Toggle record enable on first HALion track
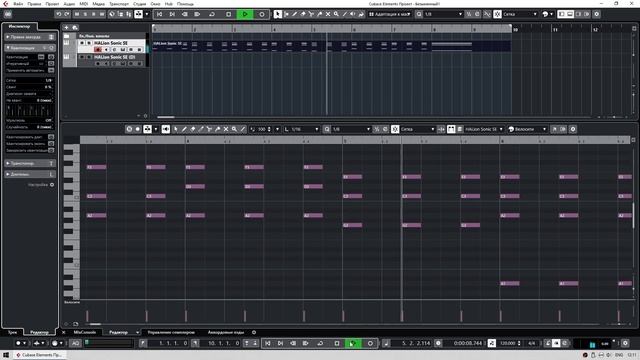 pos(98,49)
